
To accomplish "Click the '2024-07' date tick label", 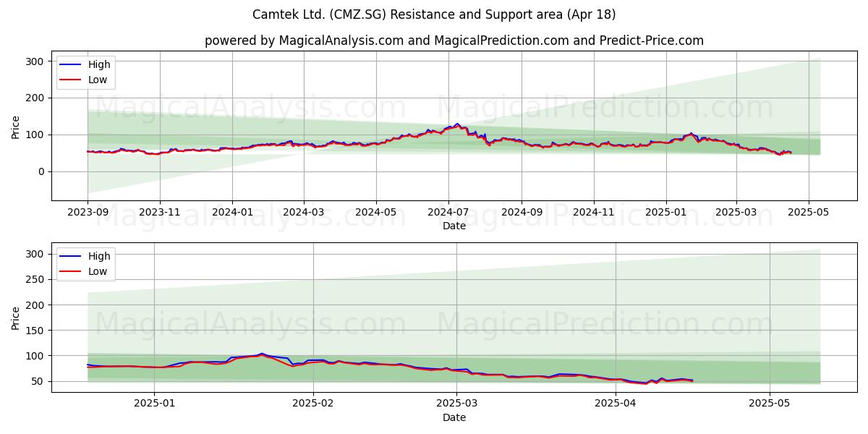I will pyautogui.click(x=448, y=212).
